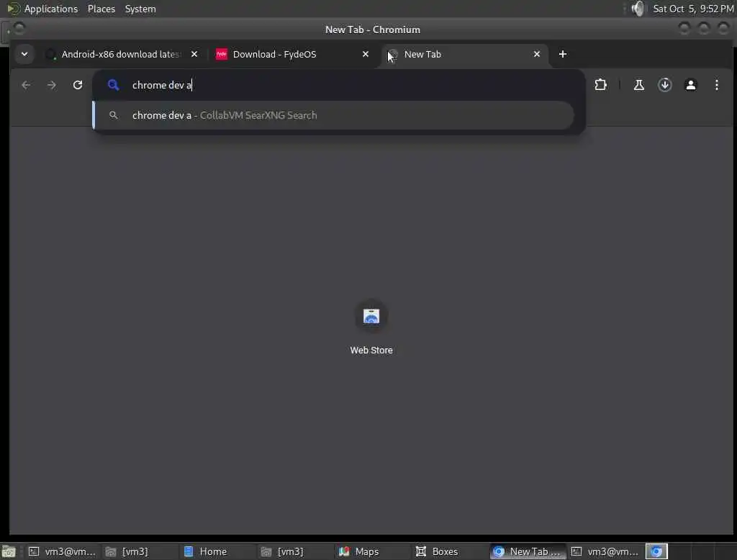737x560 pixels.
Task: Open the profile avatar menu
Action: (x=690, y=85)
